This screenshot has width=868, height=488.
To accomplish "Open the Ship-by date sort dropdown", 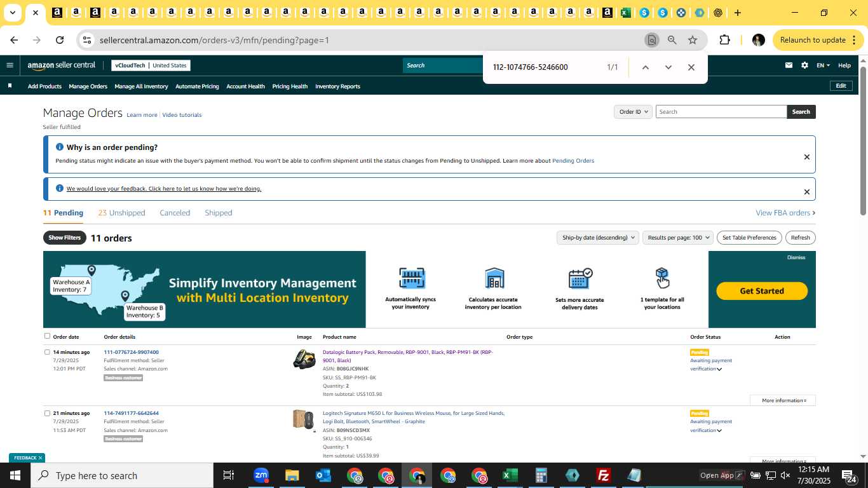I will pyautogui.click(x=597, y=238).
